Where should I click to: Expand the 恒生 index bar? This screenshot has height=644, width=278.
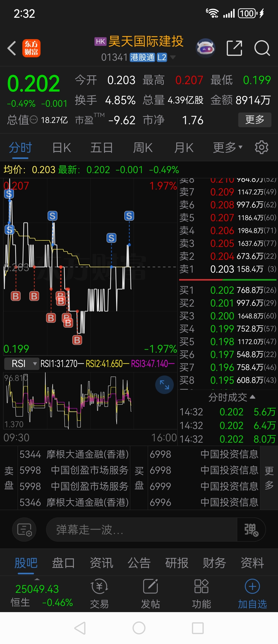click(37, 579)
